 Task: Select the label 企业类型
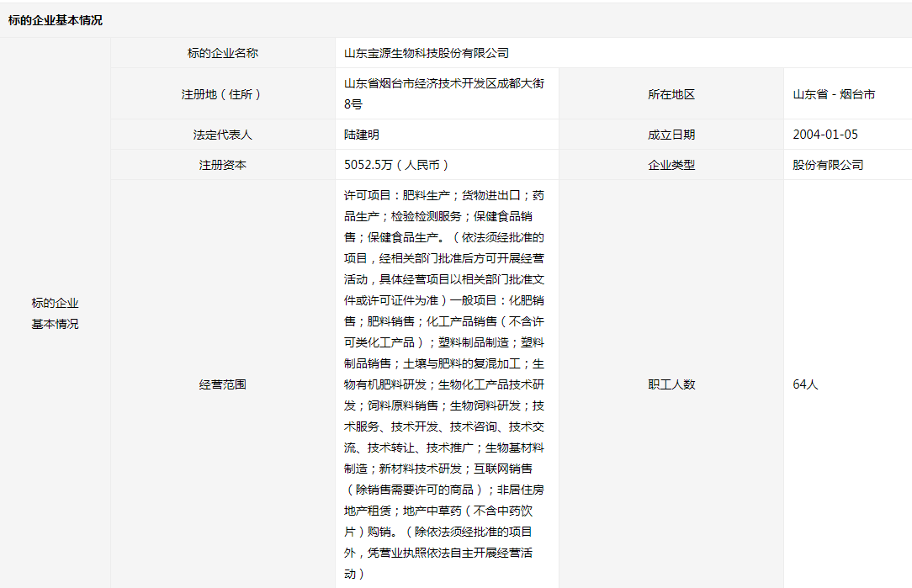(671, 165)
